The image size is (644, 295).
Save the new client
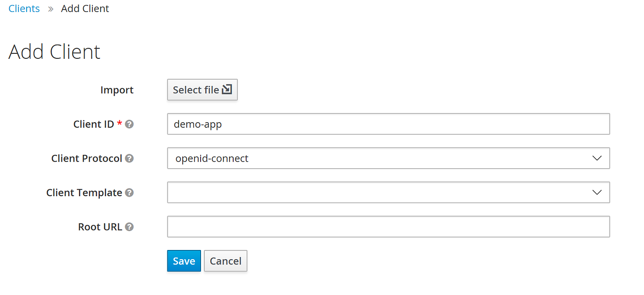[x=184, y=261]
